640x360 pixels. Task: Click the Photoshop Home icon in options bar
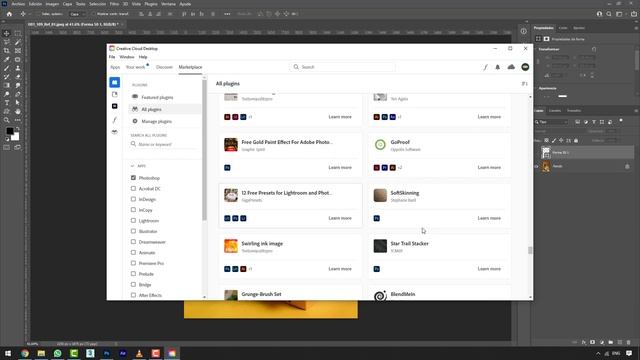pos(9,14)
